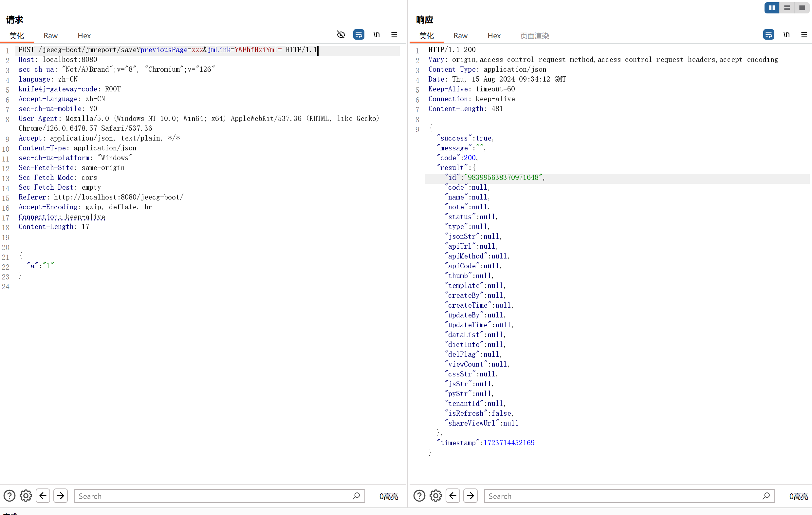The width and height of the screenshot is (812, 515).
Task: Click the Content-Type: application/json request header
Action: pyautogui.click(x=77, y=148)
